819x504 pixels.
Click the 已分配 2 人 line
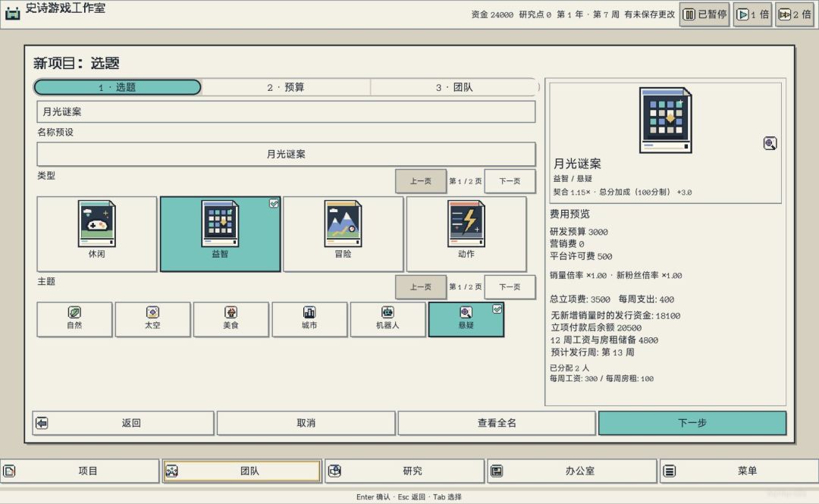point(570,368)
